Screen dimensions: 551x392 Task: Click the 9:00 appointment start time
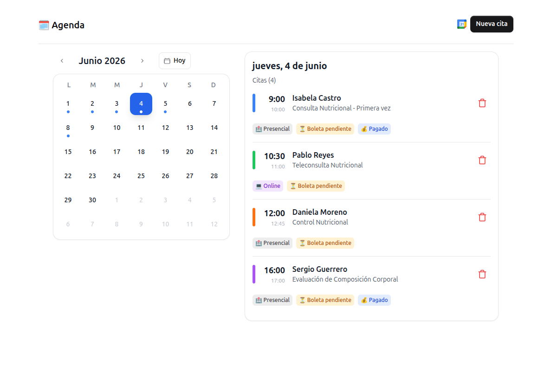277,99
